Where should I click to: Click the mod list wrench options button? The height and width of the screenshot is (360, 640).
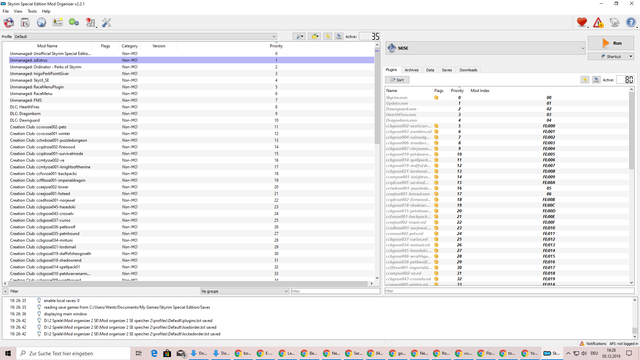[x=299, y=36]
